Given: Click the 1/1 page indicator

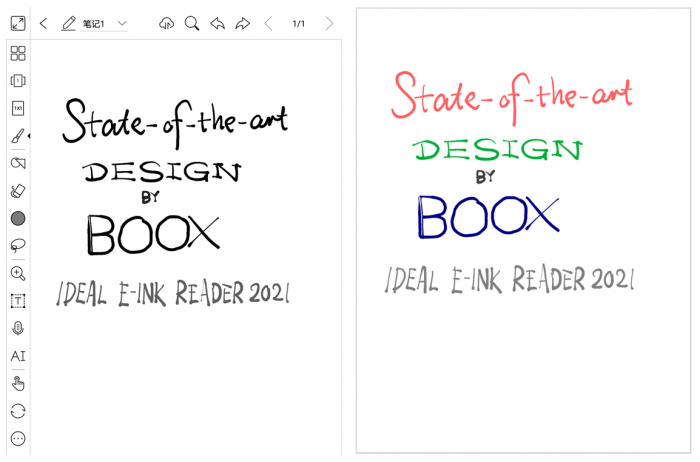Looking at the screenshot, I should point(299,24).
